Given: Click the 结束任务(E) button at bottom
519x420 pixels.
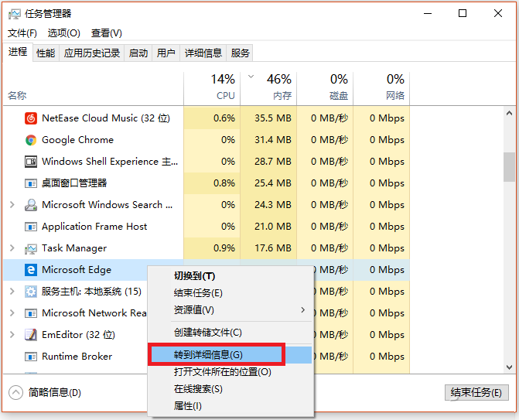Looking at the screenshot, I should click(476, 392).
